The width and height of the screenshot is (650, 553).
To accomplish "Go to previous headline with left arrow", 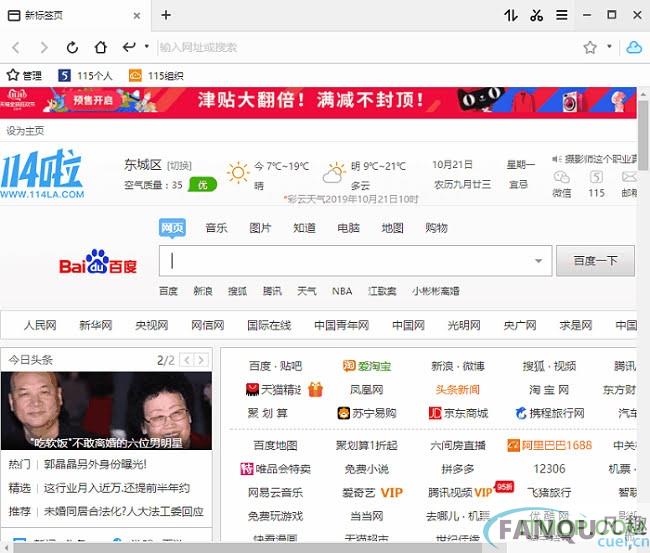I will (187, 360).
